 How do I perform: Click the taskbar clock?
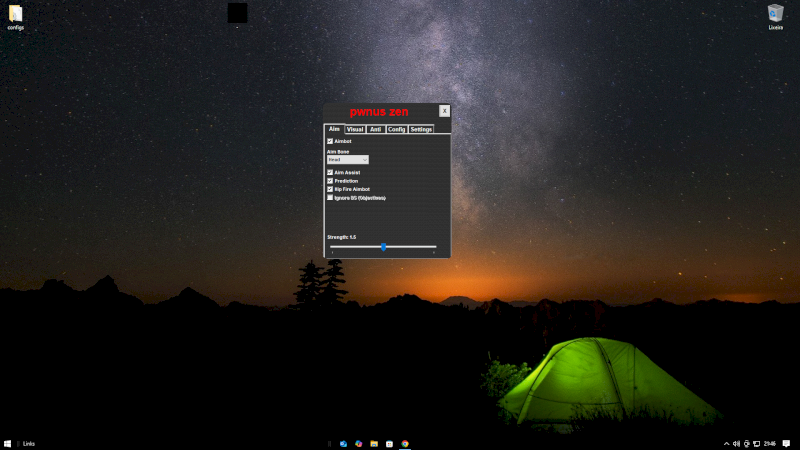(768, 443)
